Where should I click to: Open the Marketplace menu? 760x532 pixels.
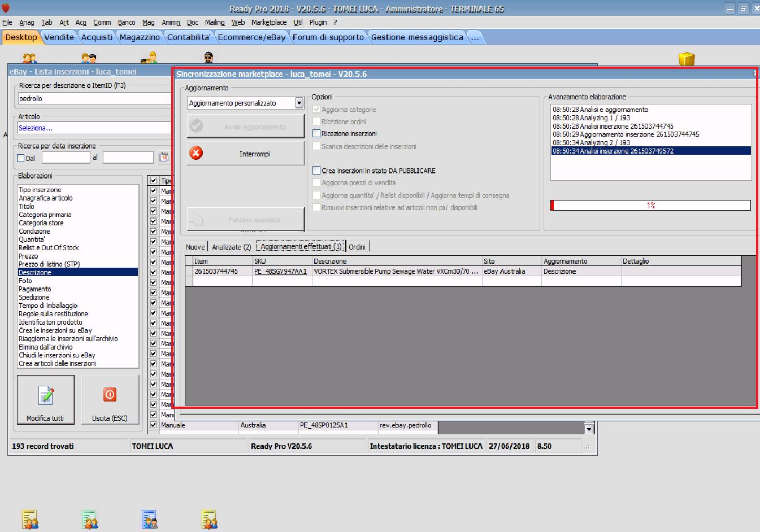(x=269, y=23)
